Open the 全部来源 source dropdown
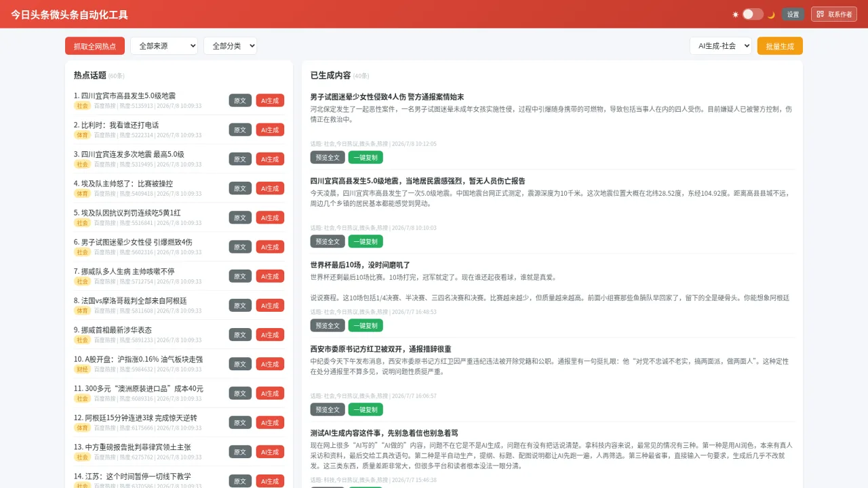Image resolution: width=868 pixels, height=488 pixels. (x=164, y=45)
